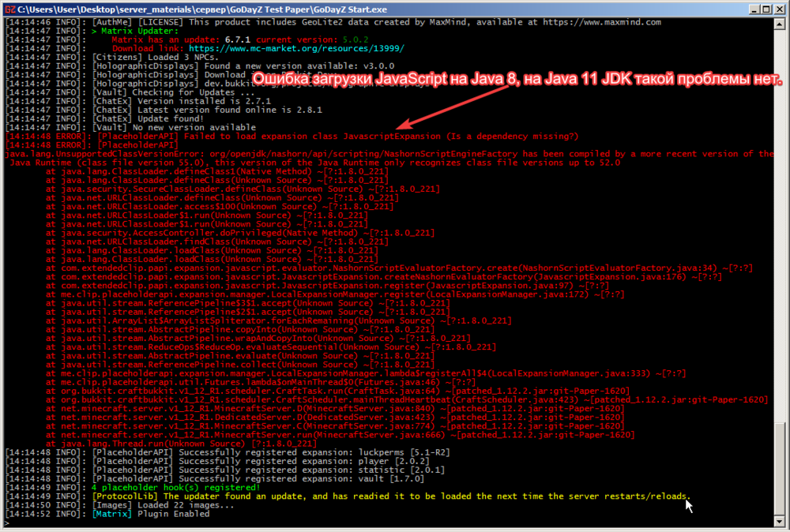790x532 pixels.
Task: Open the mc-market.org resources download link
Action: [x=296, y=48]
